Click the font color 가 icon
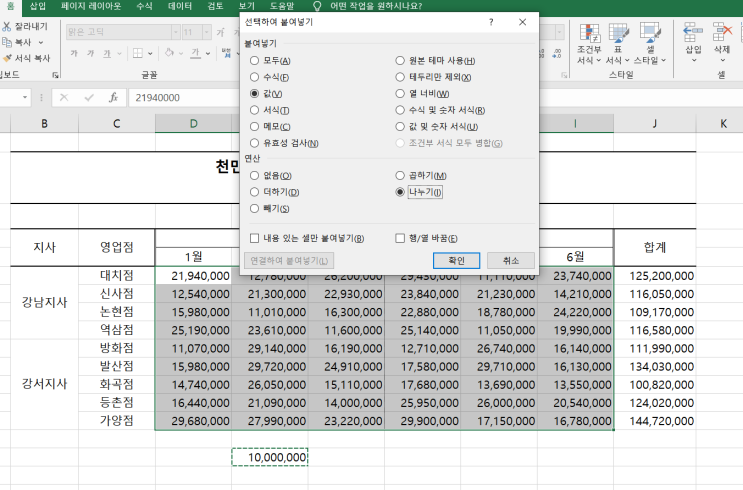 195,53
